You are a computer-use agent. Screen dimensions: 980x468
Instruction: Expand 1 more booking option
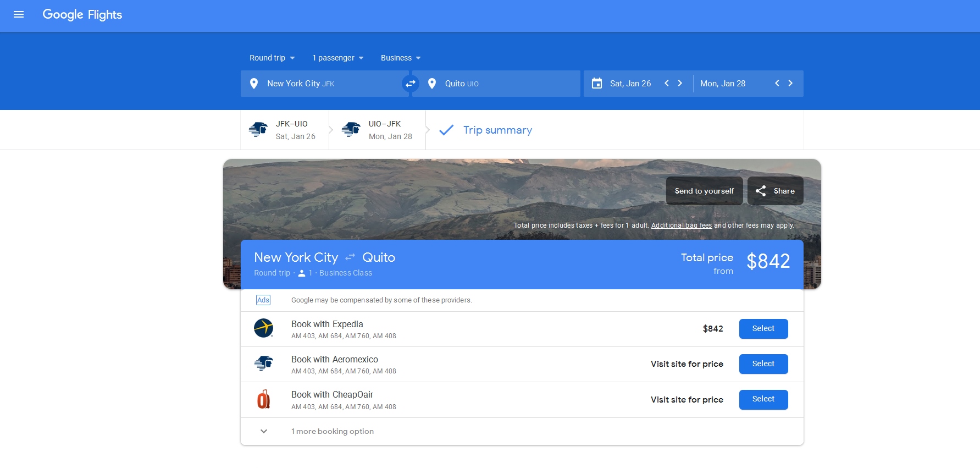(522, 431)
